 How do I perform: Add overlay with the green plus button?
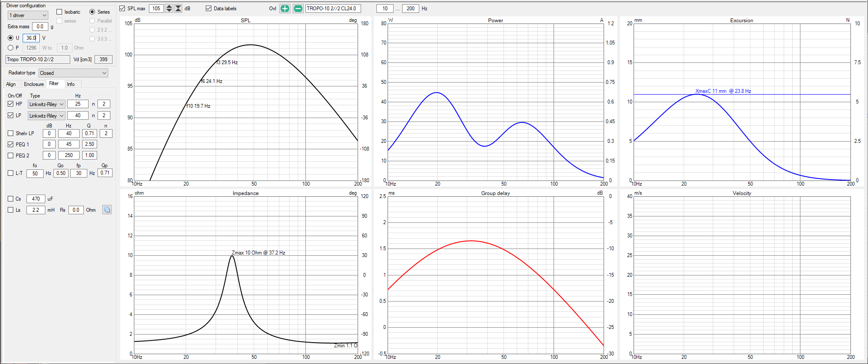tap(285, 9)
